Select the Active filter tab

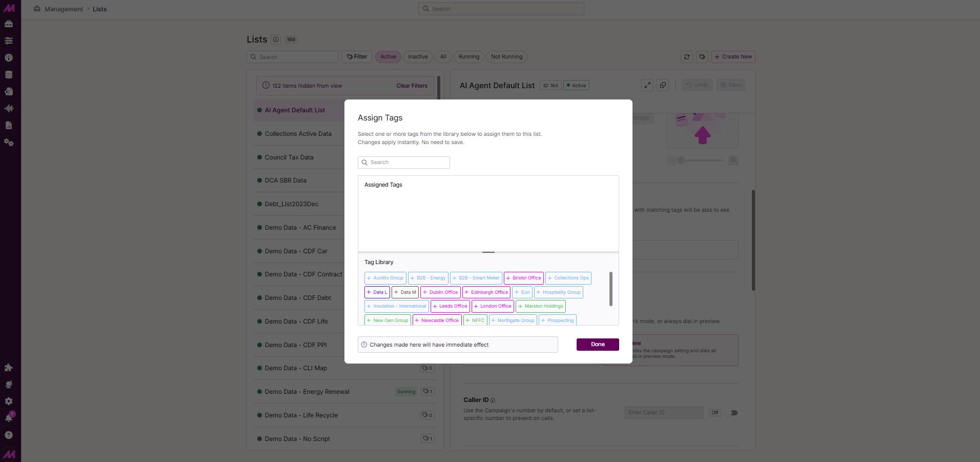(x=388, y=57)
